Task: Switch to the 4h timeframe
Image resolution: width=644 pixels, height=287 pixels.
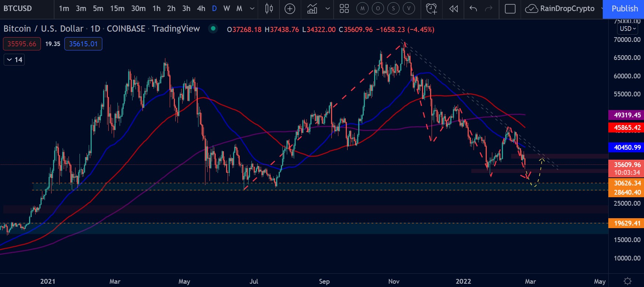Action: (201, 8)
